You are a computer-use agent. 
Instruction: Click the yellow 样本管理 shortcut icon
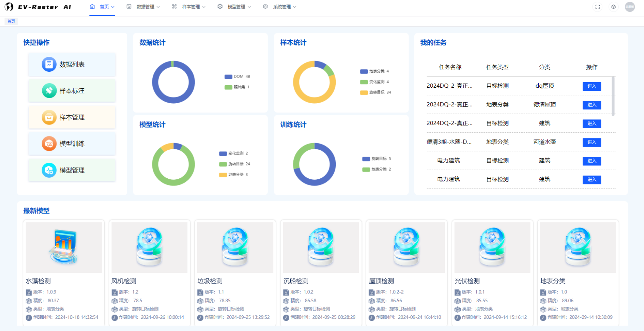[x=49, y=117]
